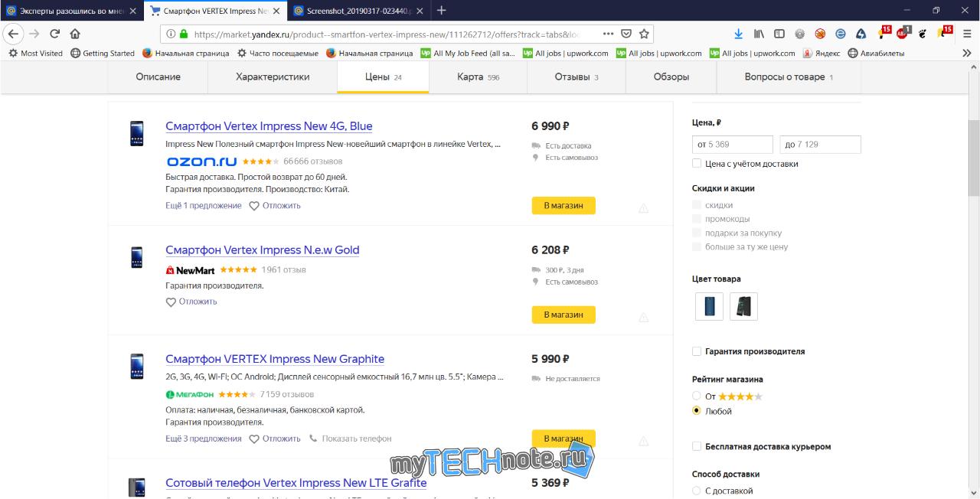Click the phone icon next to Показать телефон
The image size is (980, 499).
pos(313,439)
